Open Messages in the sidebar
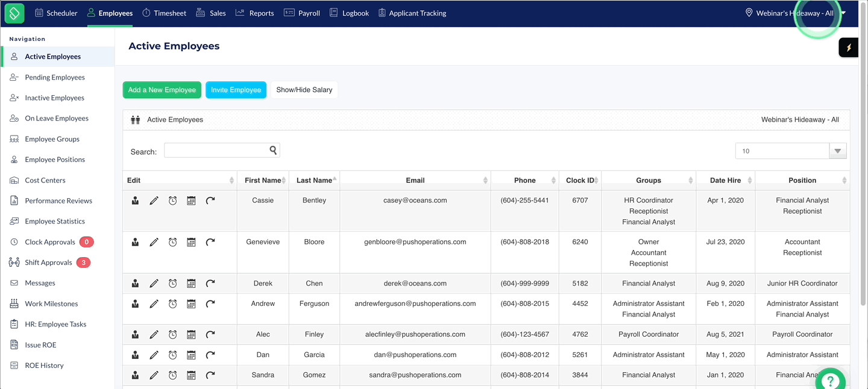868x389 pixels. [x=40, y=283]
